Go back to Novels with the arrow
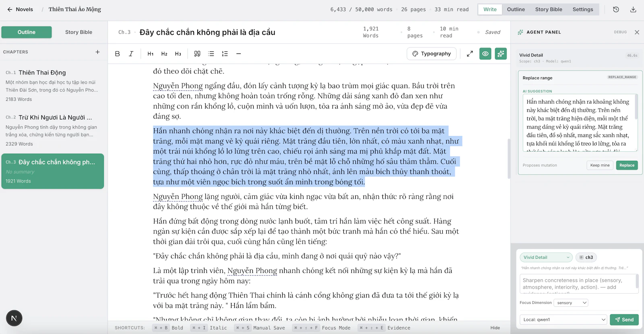The width and height of the screenshot is (644, 334). pyautogui.click(x=10, y=9)
